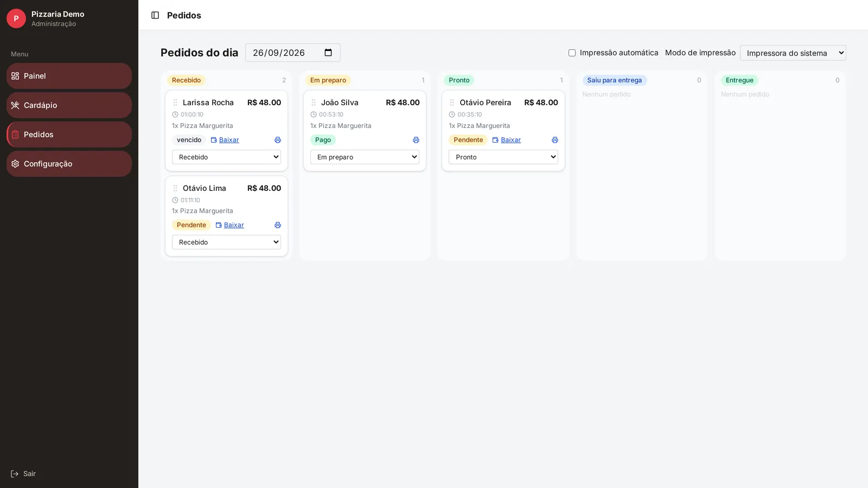Open João Silva's order status dropdown
868x488 pixels.
365,157
